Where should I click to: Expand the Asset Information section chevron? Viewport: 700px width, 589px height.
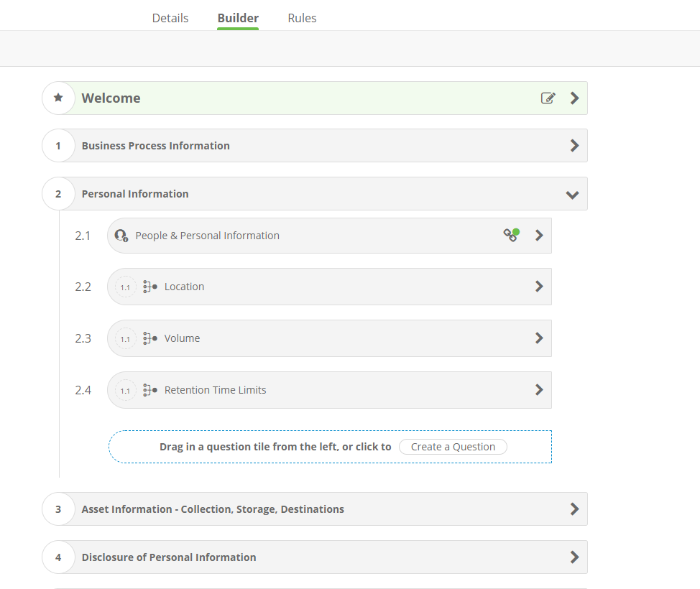pos(574,509)
